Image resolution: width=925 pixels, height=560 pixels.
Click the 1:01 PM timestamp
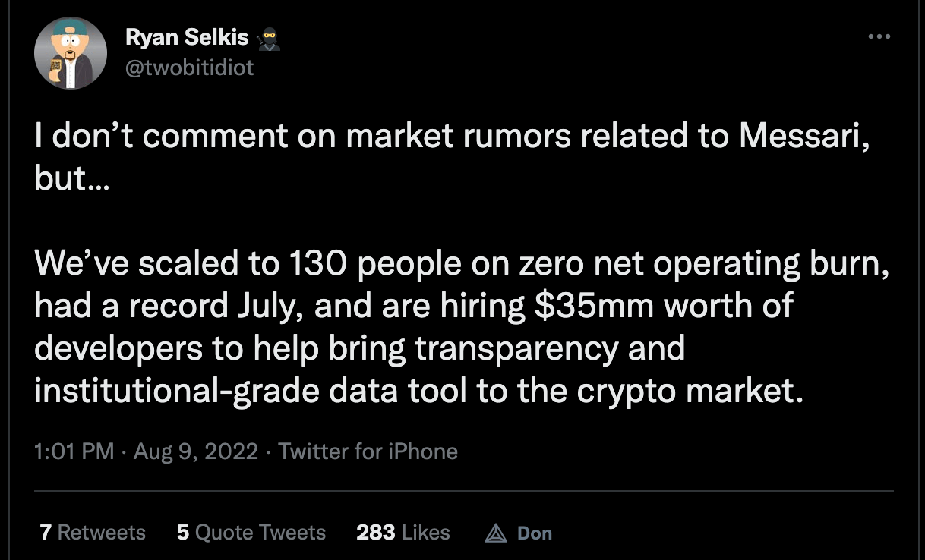(x=74, y=452)
